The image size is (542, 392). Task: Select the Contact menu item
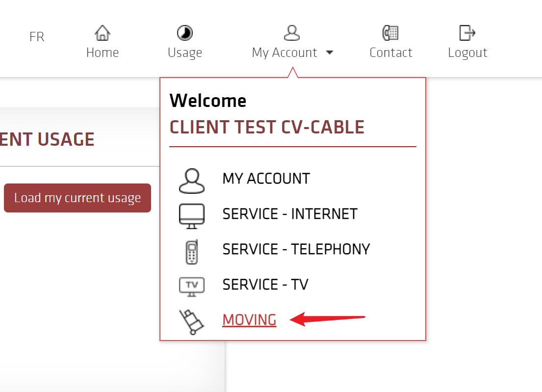390,52
